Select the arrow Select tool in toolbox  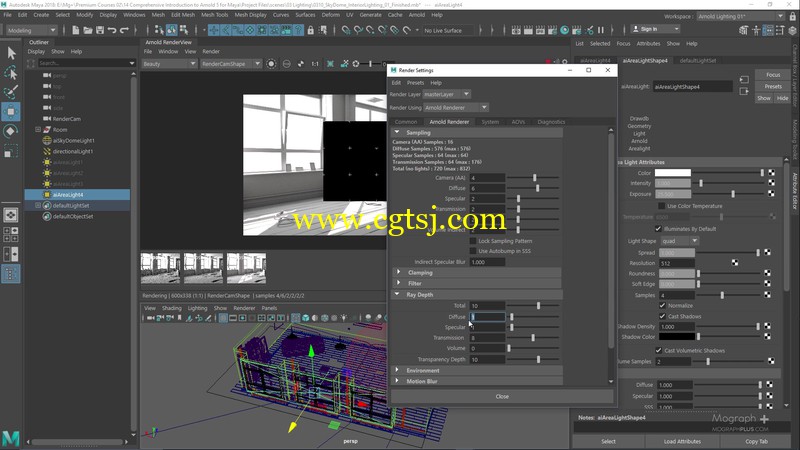click(11, 53)
